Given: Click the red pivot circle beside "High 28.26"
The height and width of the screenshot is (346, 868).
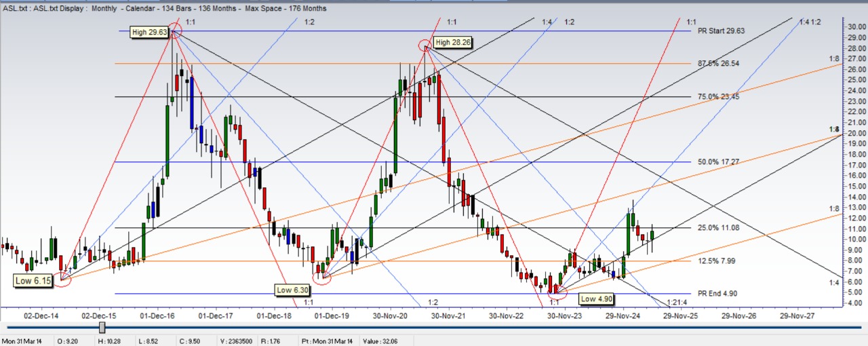Looking at the screenshot, I should click(x=426, y=44).
